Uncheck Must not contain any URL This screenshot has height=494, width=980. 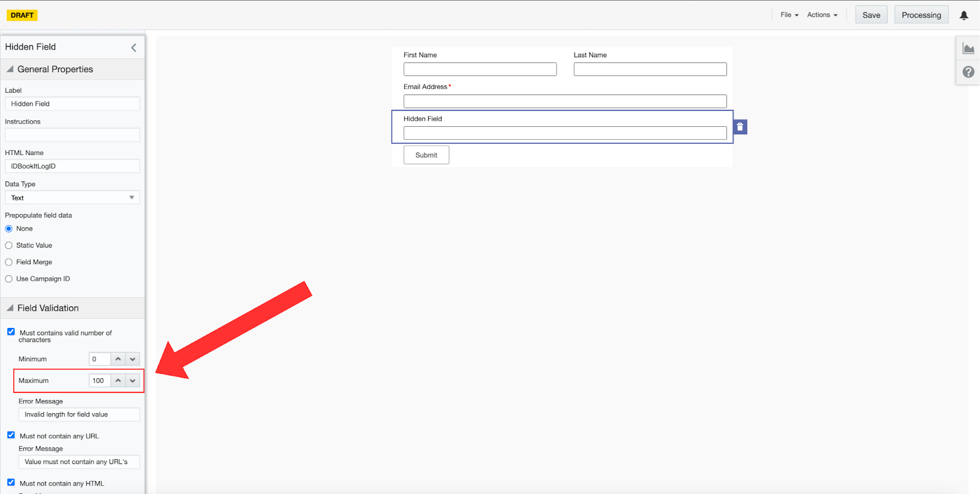pyautogui.click(x=11, y=435)
